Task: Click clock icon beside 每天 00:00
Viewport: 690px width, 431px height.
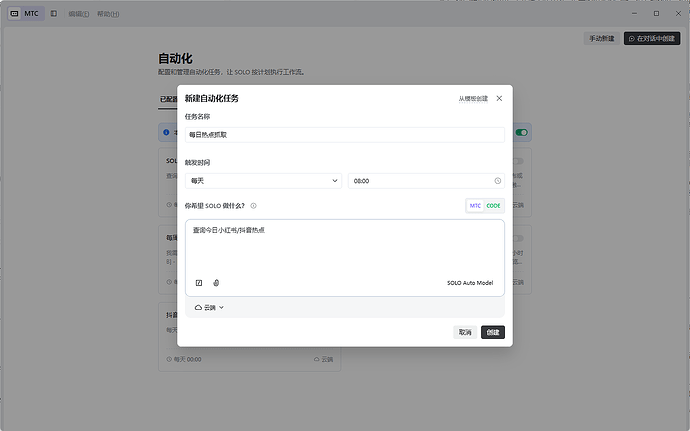Action: (x=169, y=360)
